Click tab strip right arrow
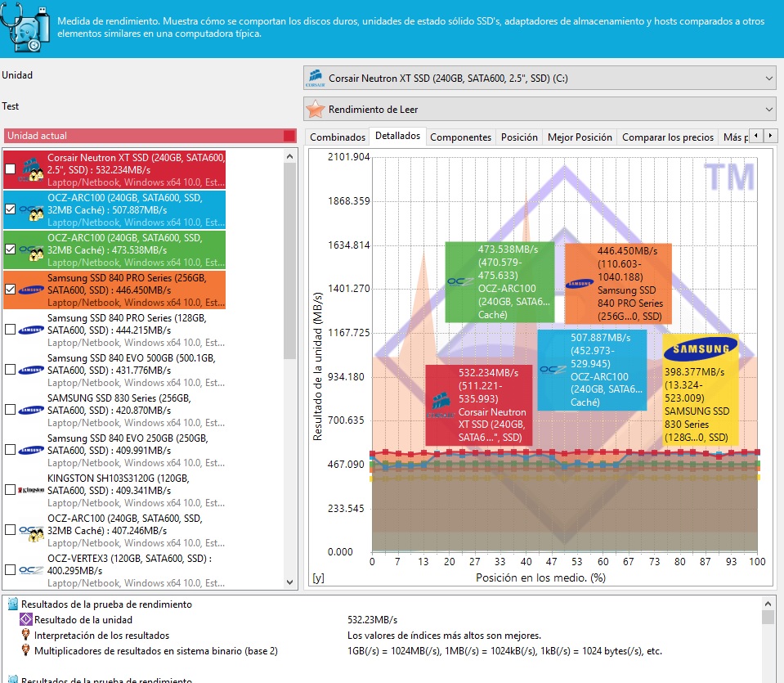 770,135
